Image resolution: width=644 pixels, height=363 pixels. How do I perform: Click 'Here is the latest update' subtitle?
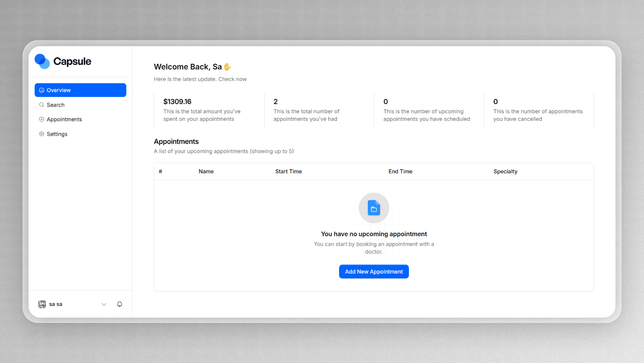(x=200, y=79)
